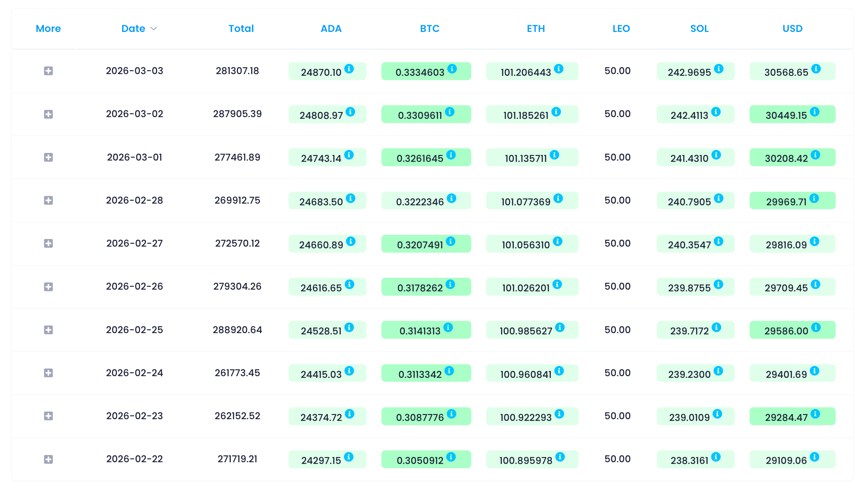The width and height of the screenshot is (868, 484).
Task: Click the Total column header
Action: tap(241, 29)
